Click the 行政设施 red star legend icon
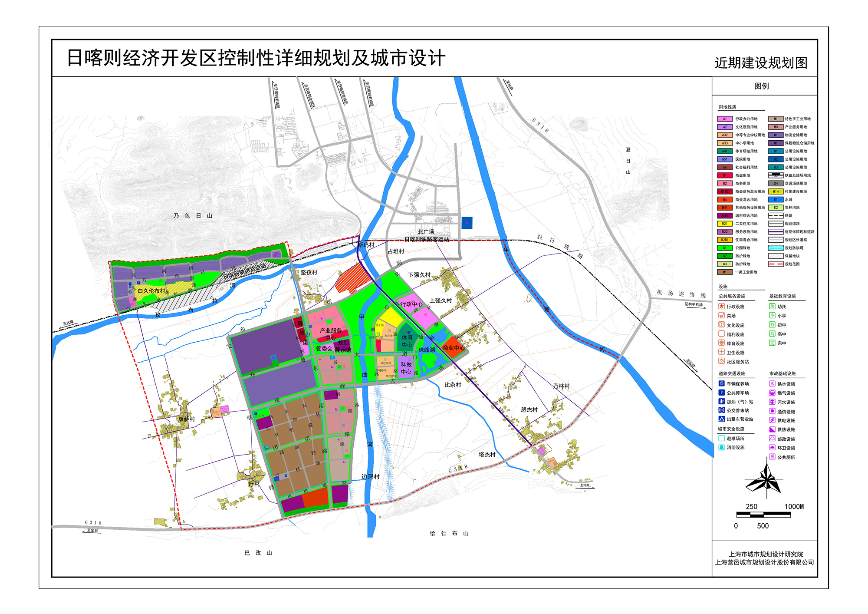This screenshot has width=868, height=614. click(721, 306)
